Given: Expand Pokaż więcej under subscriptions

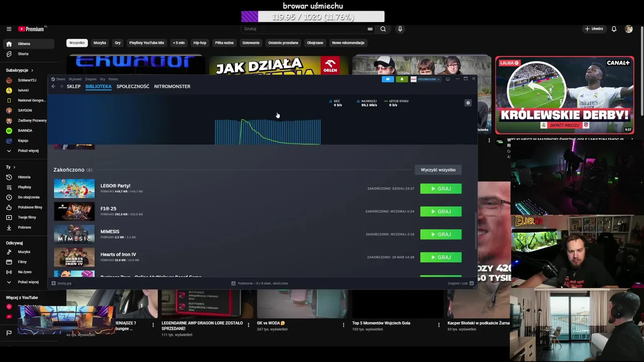Looking at the screenshot, I should (27, 150).
